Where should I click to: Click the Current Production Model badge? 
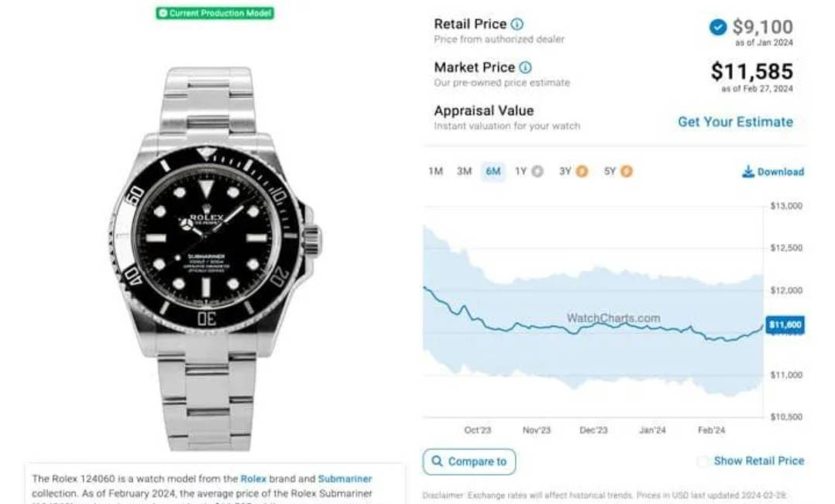tap(215, 12)
